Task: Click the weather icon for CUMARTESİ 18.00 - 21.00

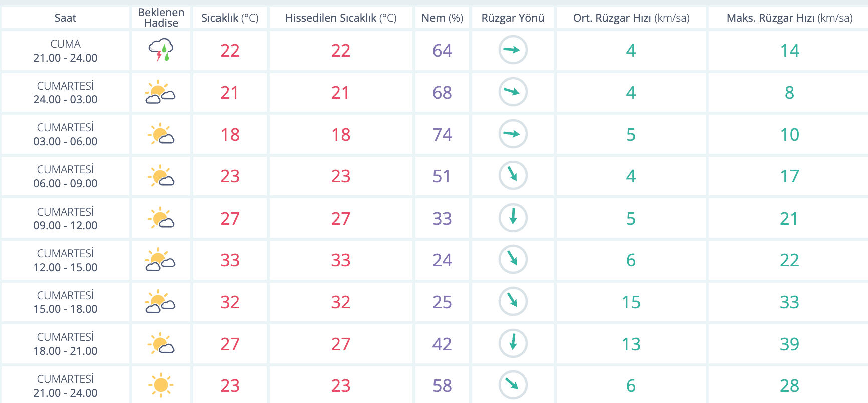Action: tap(161, 344)
